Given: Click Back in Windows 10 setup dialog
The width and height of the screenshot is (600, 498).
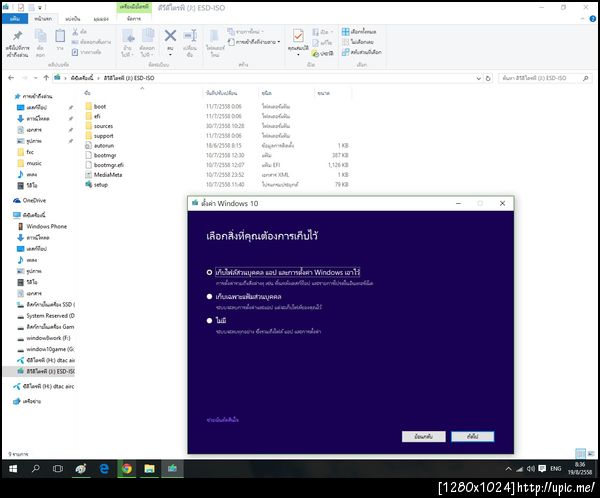Looking at the screenshot, I should [x=424, y=436].
